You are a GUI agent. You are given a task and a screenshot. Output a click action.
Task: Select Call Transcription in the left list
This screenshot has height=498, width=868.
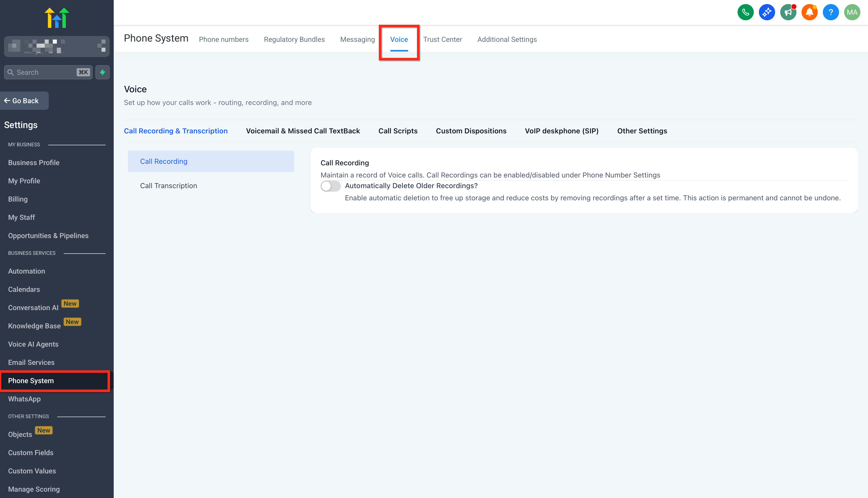169,186
